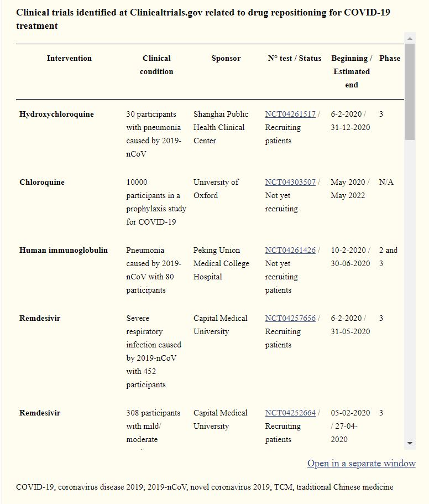
Task: Click 'Open in a separate window' link
Action: 362,464
